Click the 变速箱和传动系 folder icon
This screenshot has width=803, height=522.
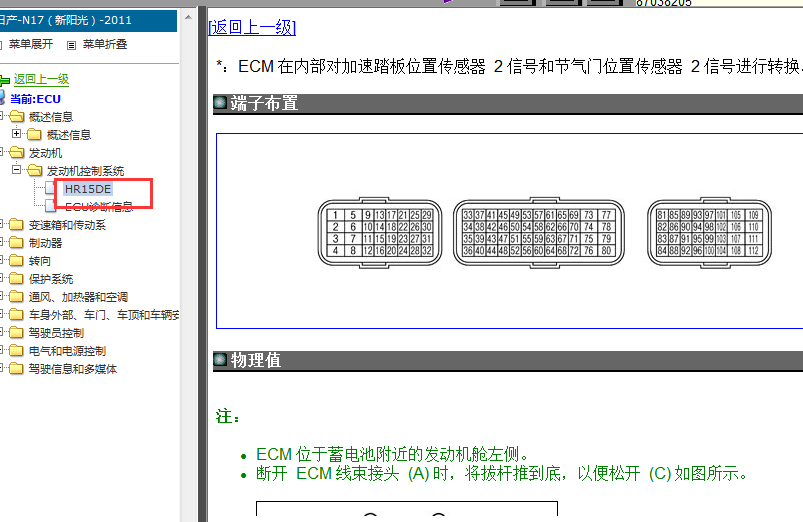(x=16, y=225)
